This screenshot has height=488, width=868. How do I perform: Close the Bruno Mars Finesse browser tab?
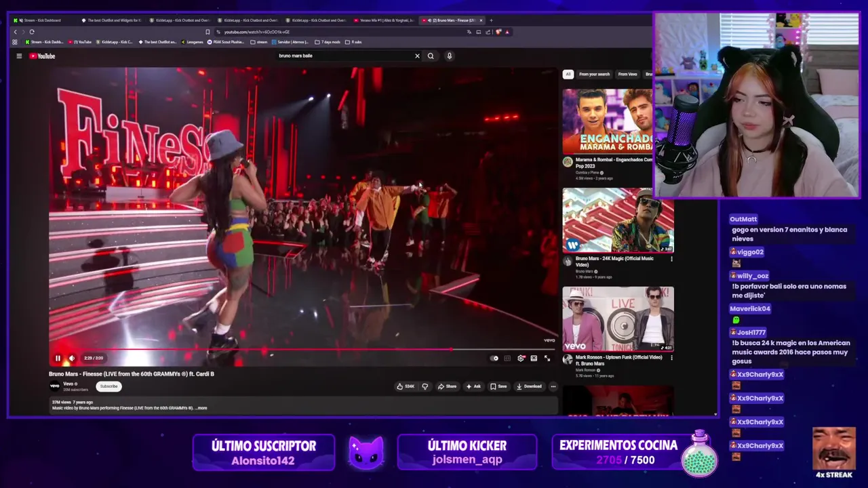[481, 20]
